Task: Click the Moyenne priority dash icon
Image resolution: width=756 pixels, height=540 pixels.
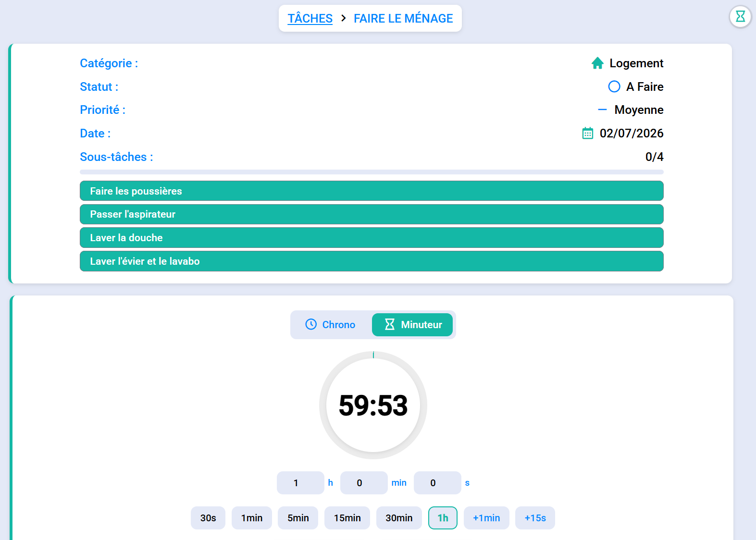Action: tap(602, 110)
